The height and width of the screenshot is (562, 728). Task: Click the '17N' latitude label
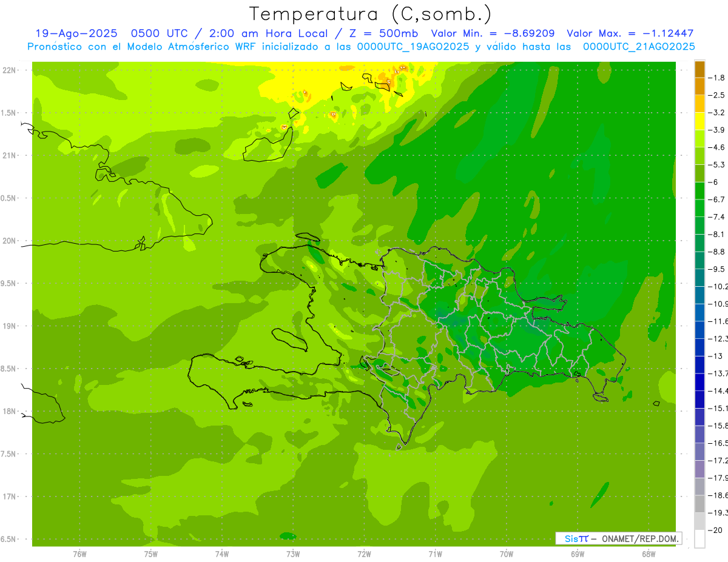pyautogui.click(x=8, y=497)
